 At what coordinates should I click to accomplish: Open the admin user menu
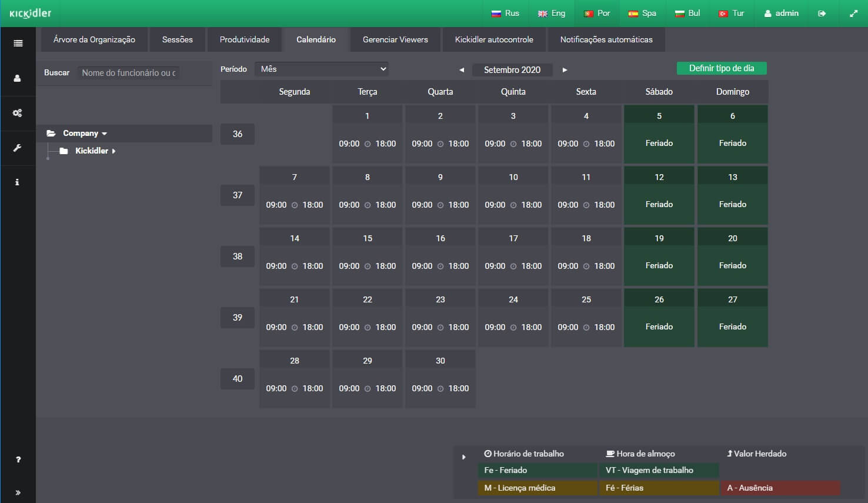(x=782, y=14)
